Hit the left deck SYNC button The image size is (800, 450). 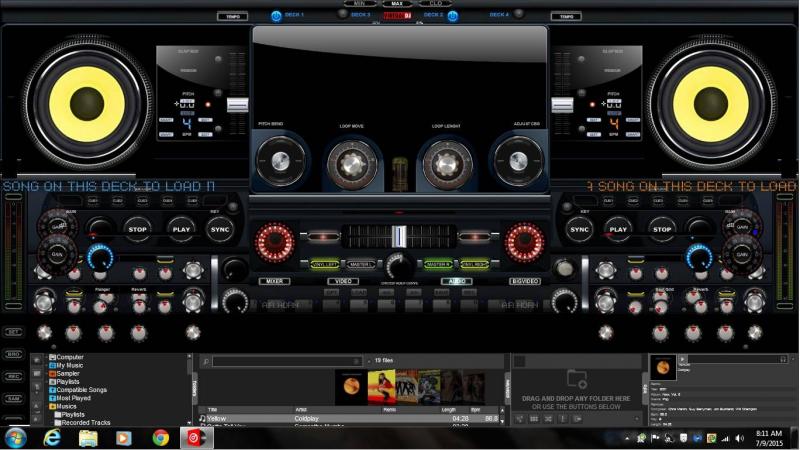tap(220, 229)
